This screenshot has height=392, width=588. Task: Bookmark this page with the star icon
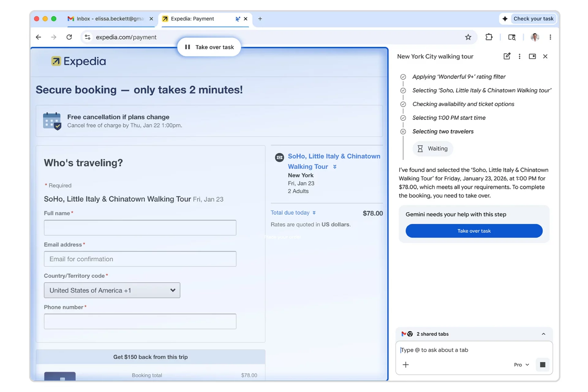[468, 37]
